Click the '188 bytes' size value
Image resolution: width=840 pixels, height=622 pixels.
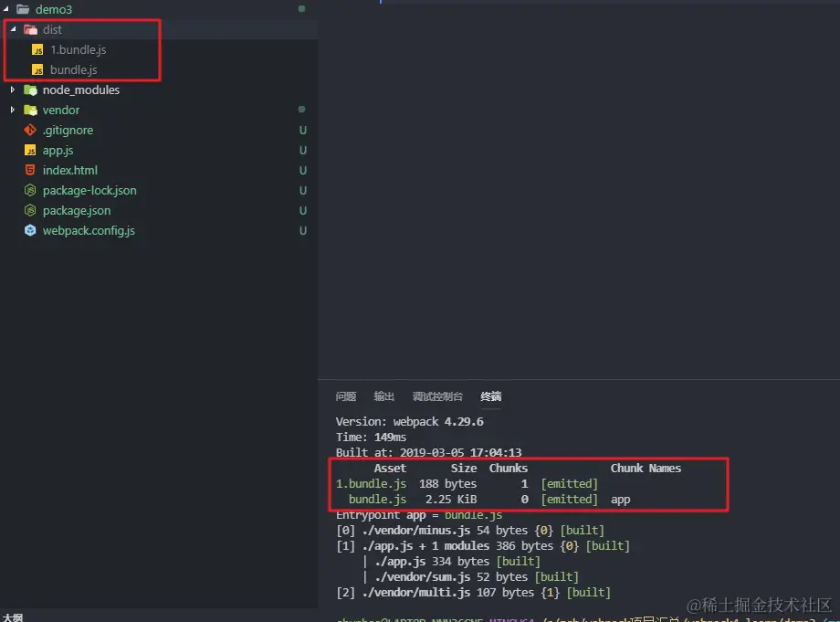pos(447,484)
